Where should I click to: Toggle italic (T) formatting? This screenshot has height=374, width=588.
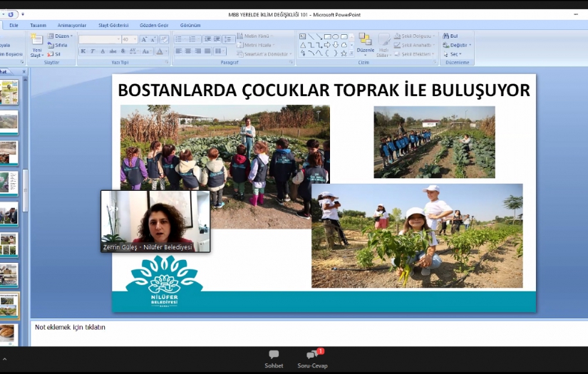point(93,51)
